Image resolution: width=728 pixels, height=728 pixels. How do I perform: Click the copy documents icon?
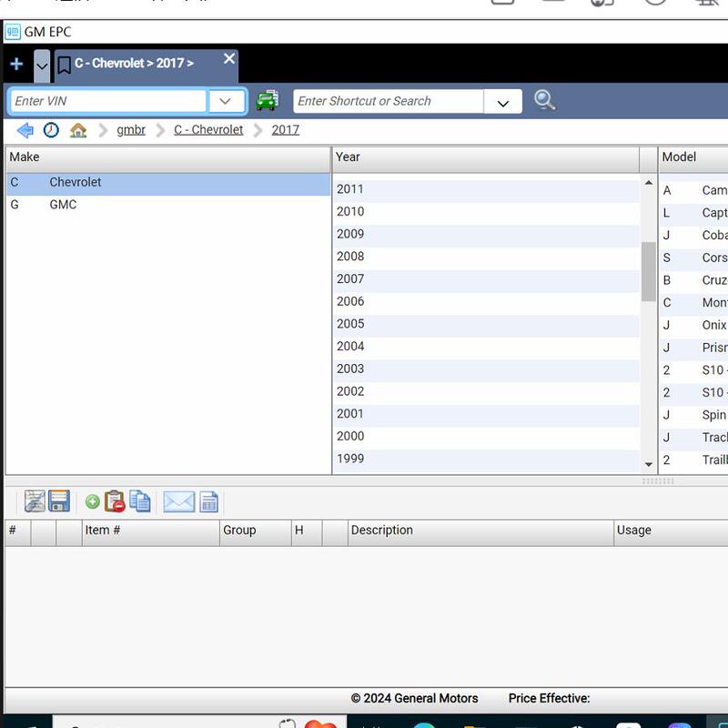tap(140, 501)
